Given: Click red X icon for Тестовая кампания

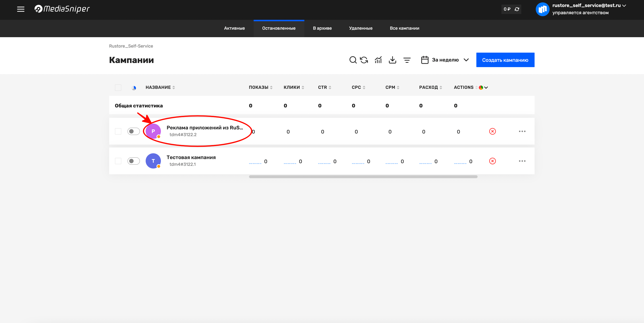Looking at the screenshot, I should [492, 161].
